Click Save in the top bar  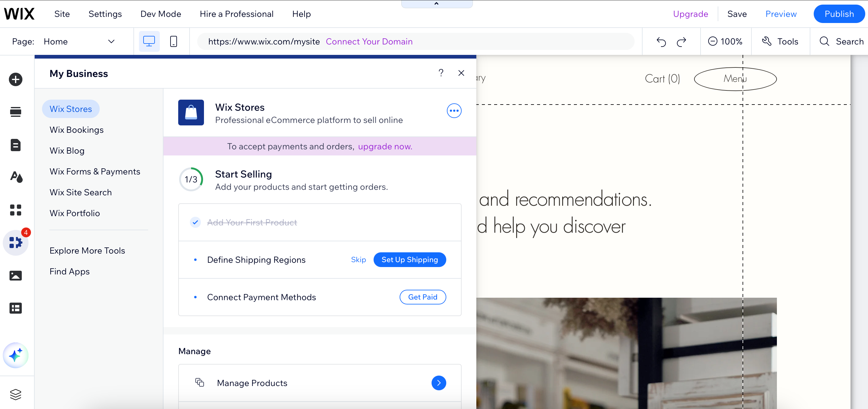[x=737, y=14]
